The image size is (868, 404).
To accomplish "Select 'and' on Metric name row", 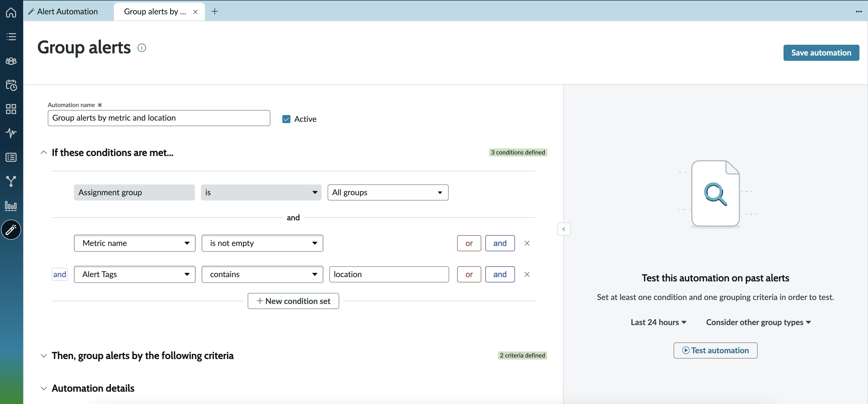I will (500, 243).
